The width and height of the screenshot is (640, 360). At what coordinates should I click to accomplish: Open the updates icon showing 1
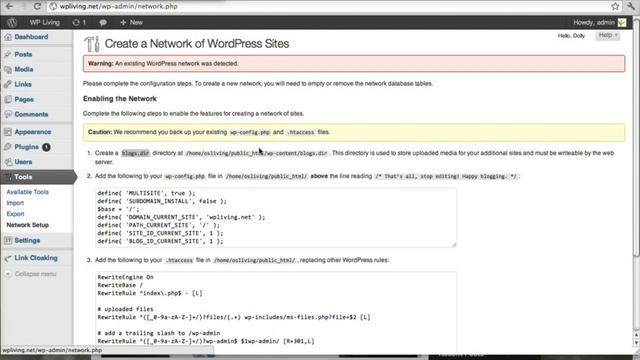79,22
